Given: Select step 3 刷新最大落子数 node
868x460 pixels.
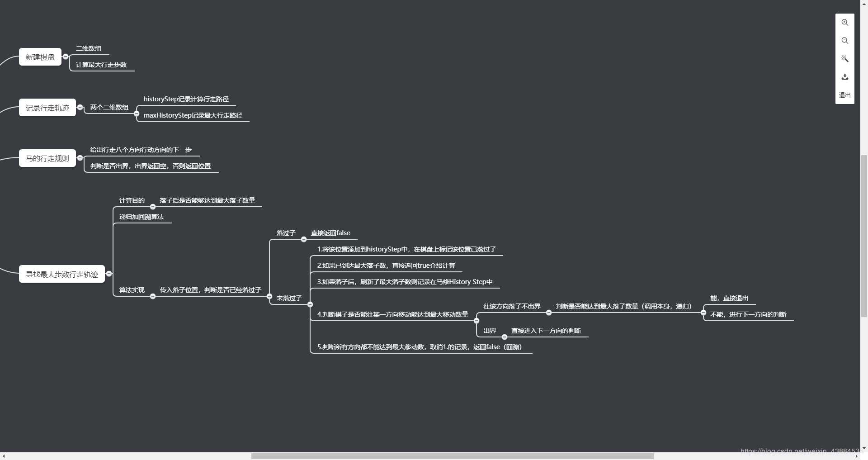Looking at the screenshot, I should point(405,282).
